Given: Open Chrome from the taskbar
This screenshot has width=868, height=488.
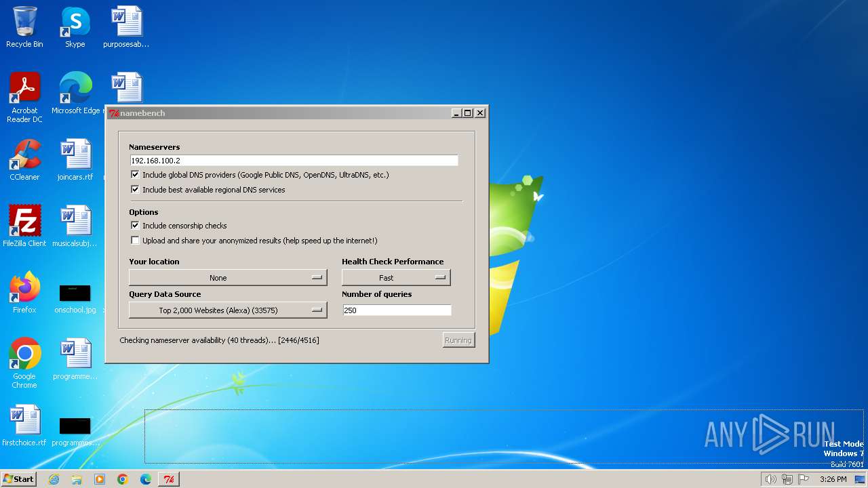Looking at the screenshot, I should tap(123, 479).
